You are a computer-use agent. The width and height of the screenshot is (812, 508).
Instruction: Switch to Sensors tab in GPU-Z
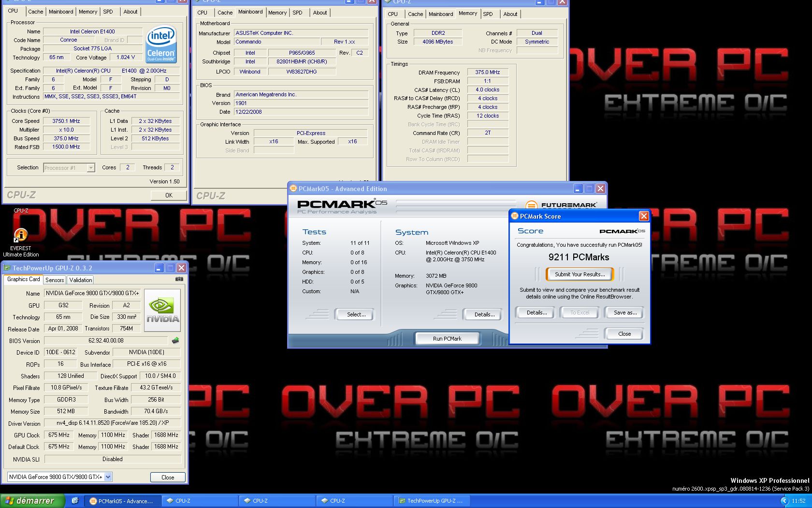point(55,280)
